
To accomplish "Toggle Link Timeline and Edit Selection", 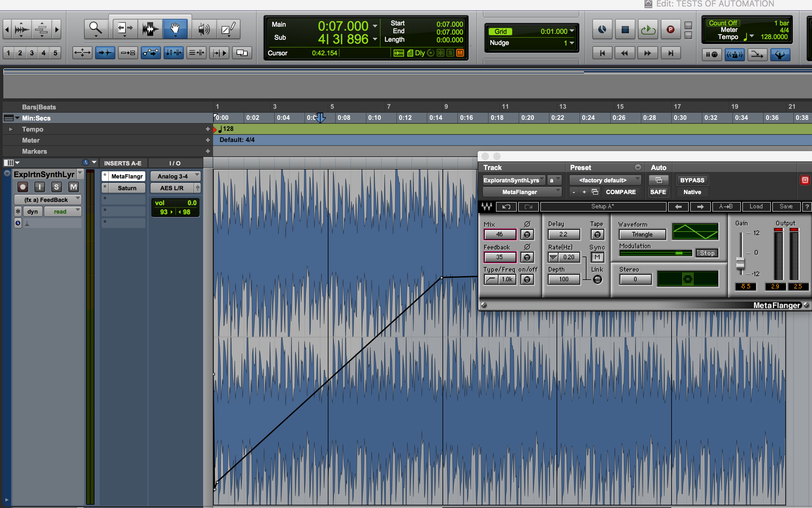I will [173, 53].
